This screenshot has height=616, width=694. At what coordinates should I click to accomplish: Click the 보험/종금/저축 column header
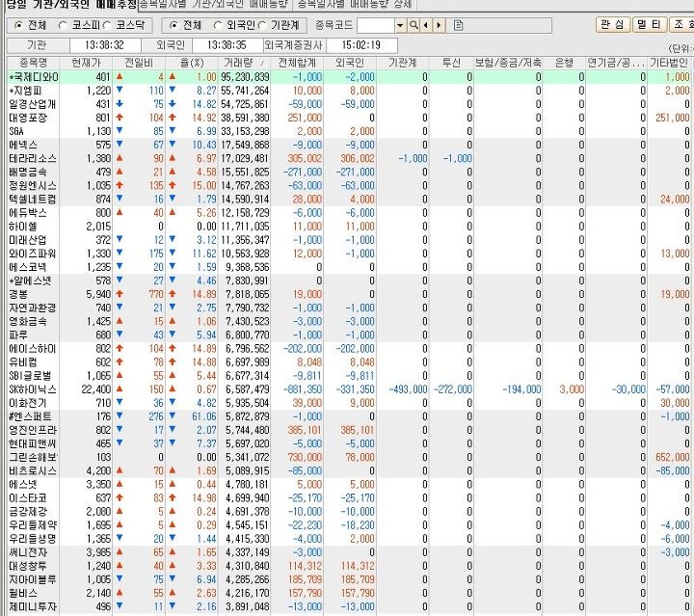click(508, 63)
